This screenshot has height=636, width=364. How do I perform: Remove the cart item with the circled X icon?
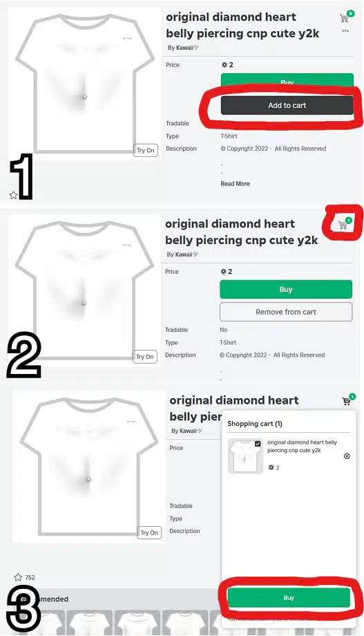[347, 456]
